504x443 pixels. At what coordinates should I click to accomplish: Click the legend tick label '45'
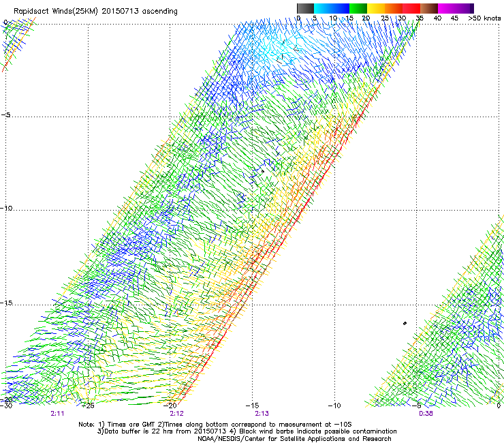[454, 18]
